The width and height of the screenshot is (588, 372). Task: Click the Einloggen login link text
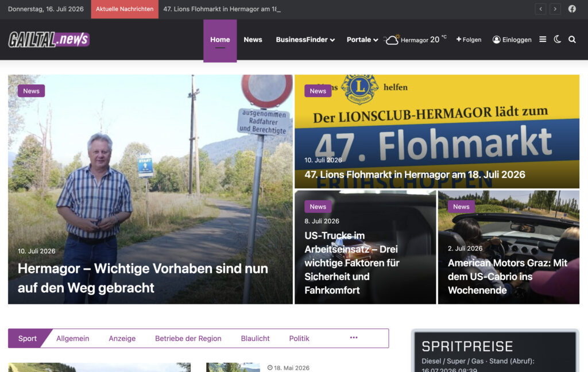(x=517, y=40)
